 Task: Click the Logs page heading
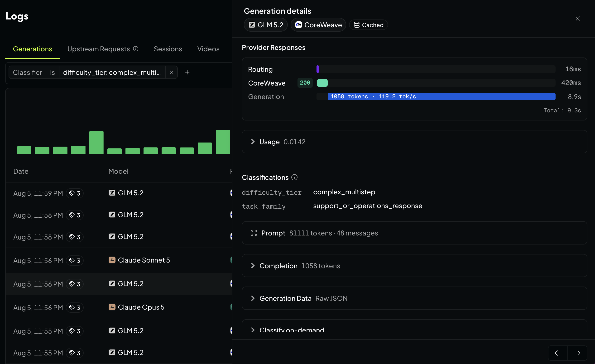click(17, 16)
